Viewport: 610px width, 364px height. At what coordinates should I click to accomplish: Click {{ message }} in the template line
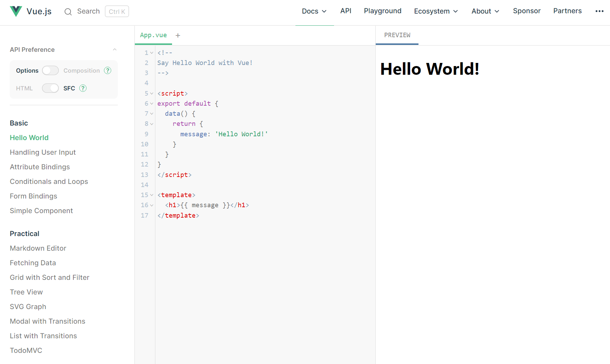click(205, 205)
